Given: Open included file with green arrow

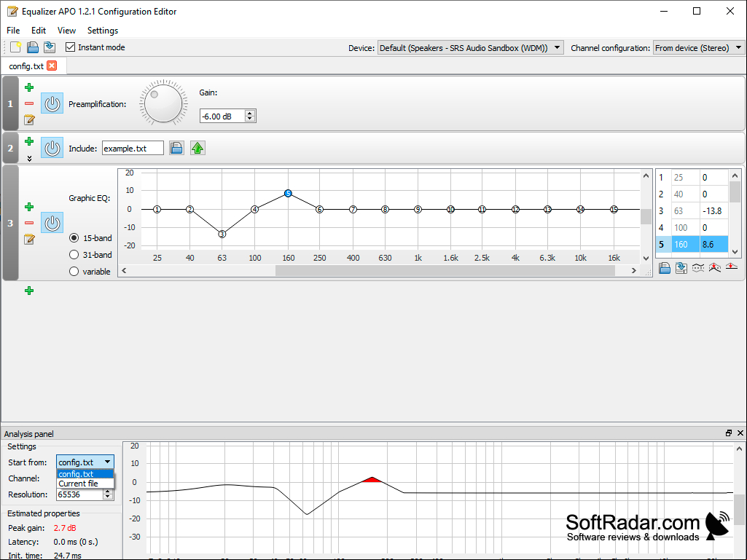Looking at the screenshot, I should click(197, 148).
